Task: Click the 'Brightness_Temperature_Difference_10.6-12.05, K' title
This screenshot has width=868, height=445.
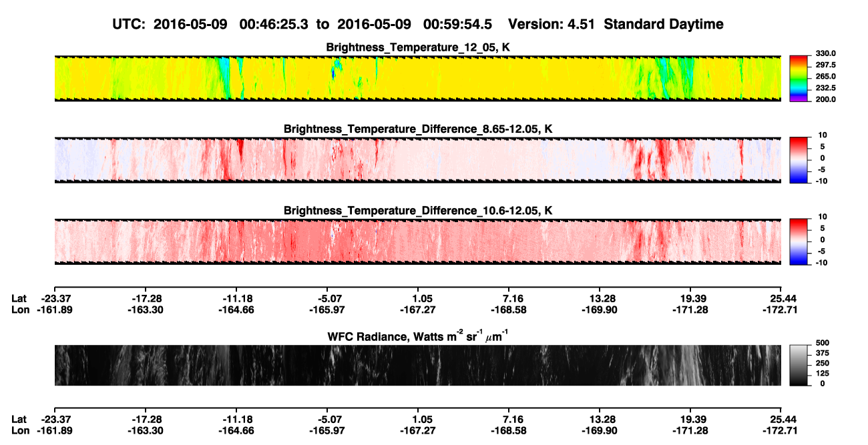Action: pos(418,210)
